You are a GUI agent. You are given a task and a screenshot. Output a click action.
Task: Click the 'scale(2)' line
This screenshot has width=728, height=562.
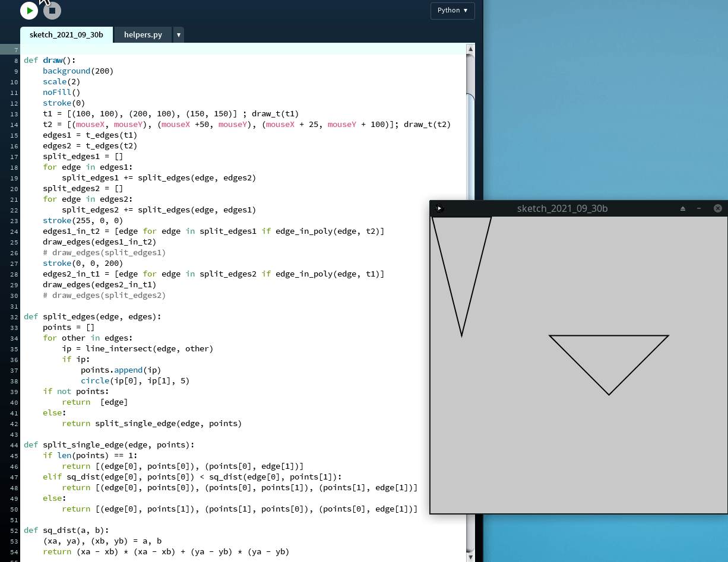[61, 81]
